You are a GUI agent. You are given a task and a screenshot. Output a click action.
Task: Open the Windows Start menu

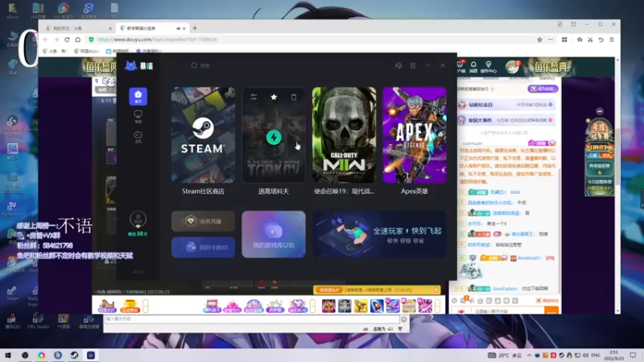coord(8,355)
